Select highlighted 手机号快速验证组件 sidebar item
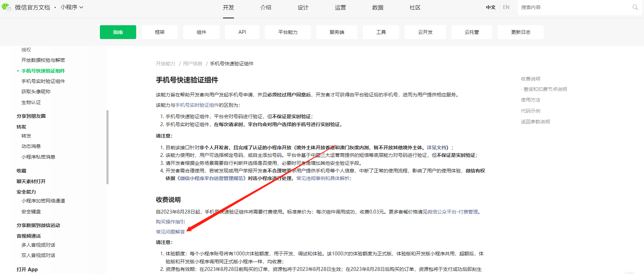The width and height of the screenshot is (644, 274). coord(43,71)
